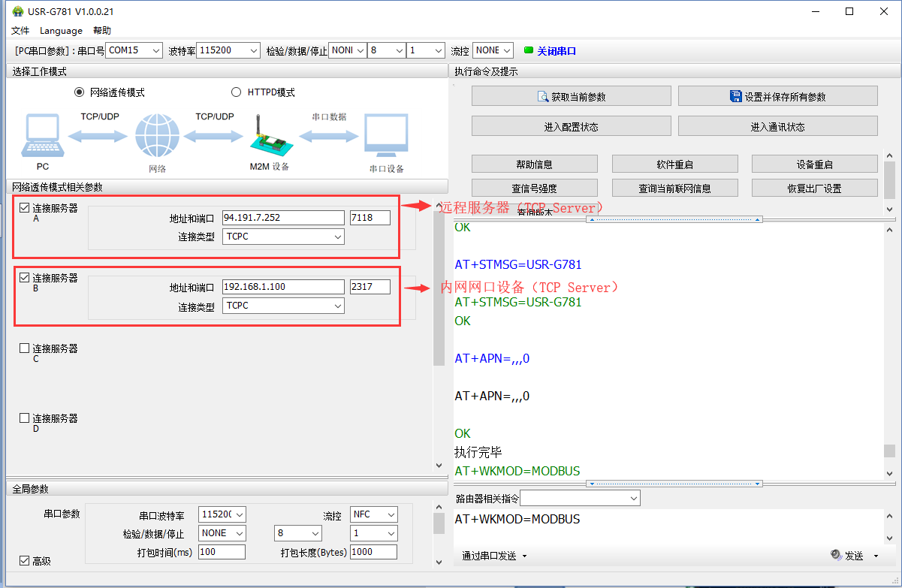
Task: Select the HTTPD模式 radio button
Action: point(237,92)
